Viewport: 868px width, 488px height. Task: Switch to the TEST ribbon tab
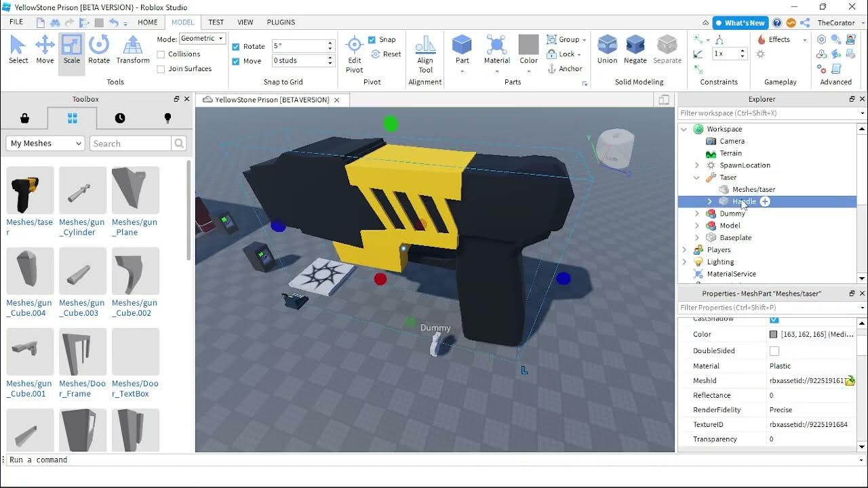(216, 22)
